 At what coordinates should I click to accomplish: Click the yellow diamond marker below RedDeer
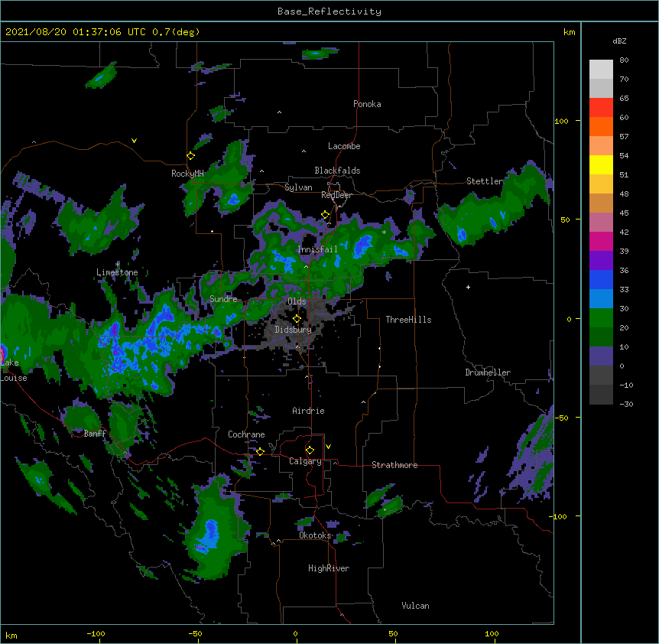click(326, 215)
